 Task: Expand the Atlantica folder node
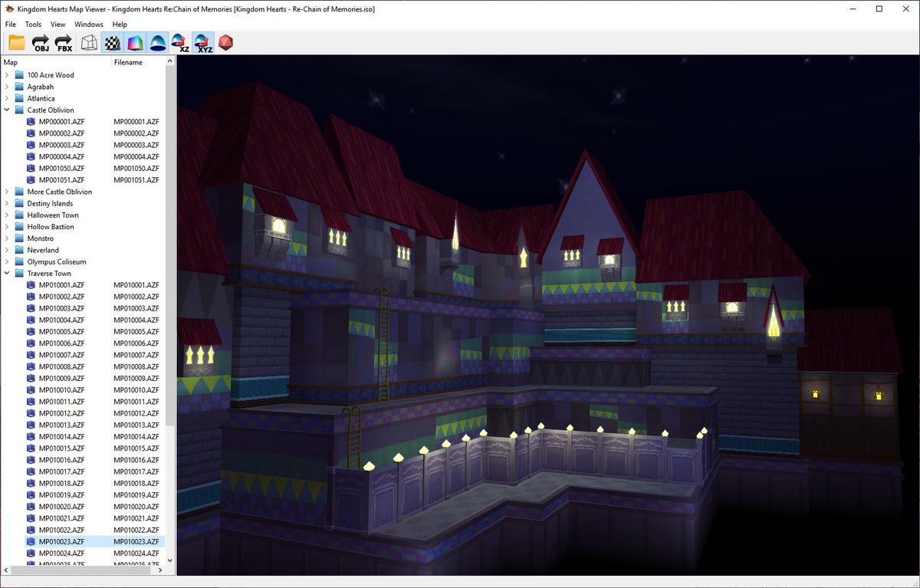(8, 98)
